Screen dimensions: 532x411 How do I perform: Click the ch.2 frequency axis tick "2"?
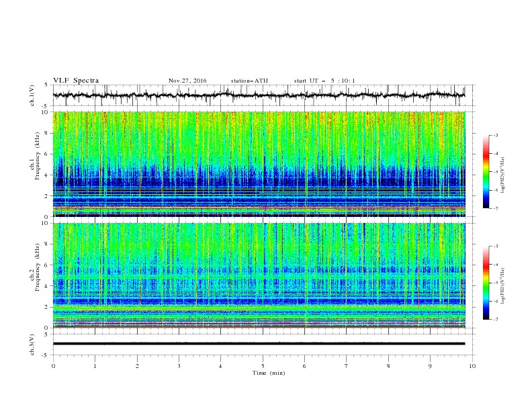point(47,307)
